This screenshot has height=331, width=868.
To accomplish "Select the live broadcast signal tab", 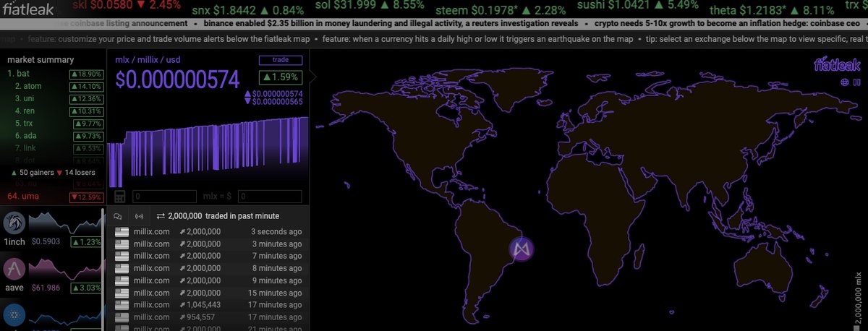I will click(x=140, y=216).
